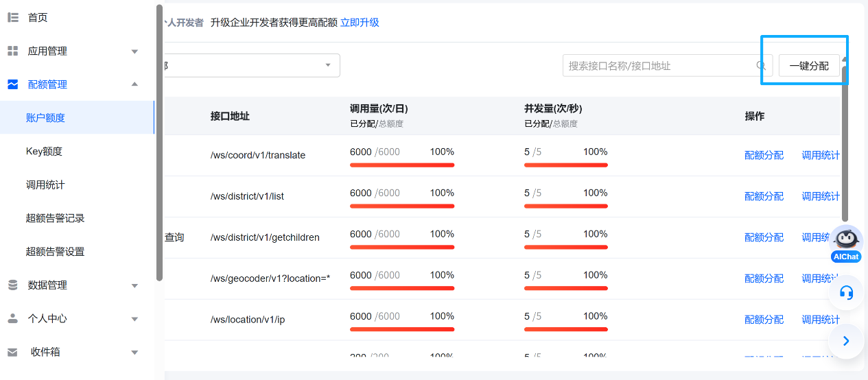868x380 pixels.
Task: Click the 收件箱 envelope icon
Action: tap(12, 352)
